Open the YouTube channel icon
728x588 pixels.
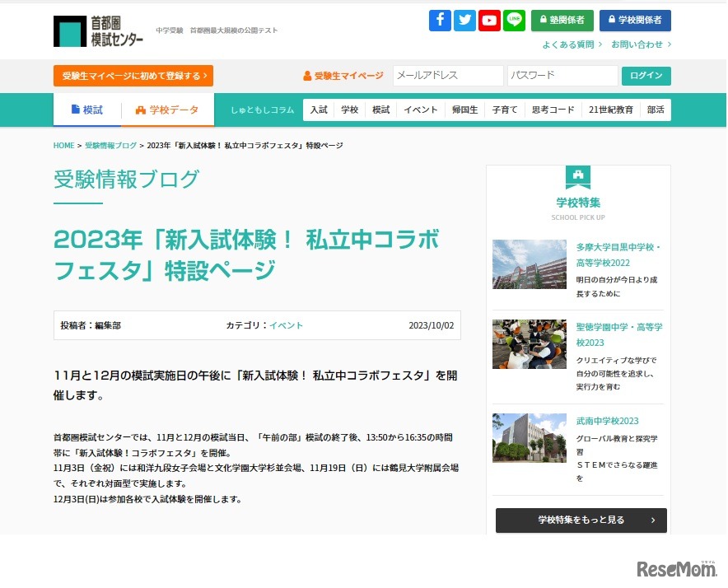point(489,20)
